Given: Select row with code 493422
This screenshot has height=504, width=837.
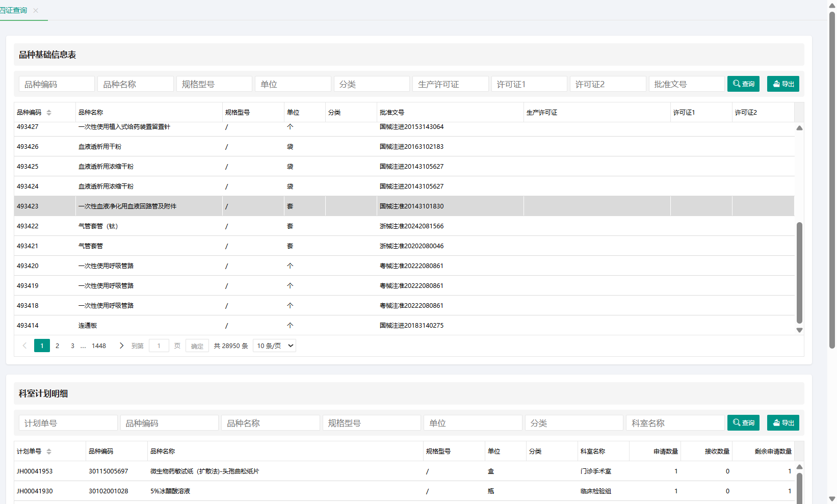Looking at the screenshot, I should point(404,226).
